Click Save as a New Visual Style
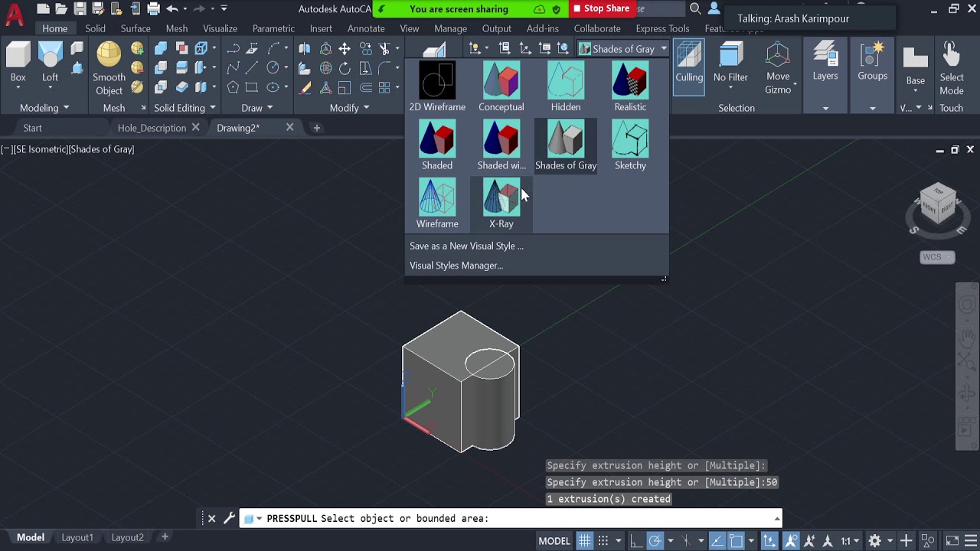The image size is (980, 551). click(x=466, y=246)
